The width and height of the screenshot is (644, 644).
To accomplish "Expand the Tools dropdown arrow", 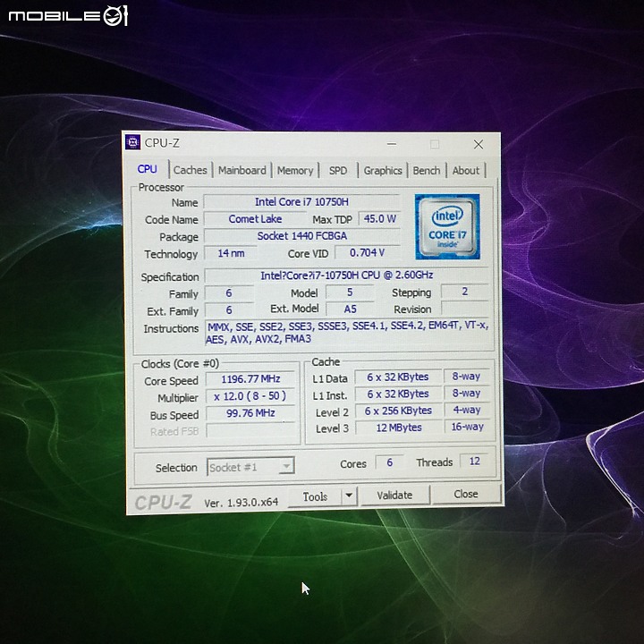I will tap(349, 496).
